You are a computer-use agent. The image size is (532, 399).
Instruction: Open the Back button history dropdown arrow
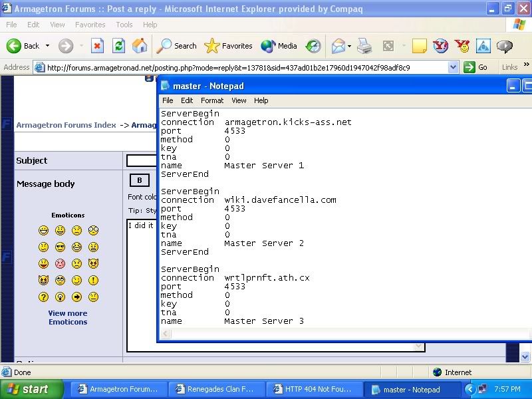(47, 46)
